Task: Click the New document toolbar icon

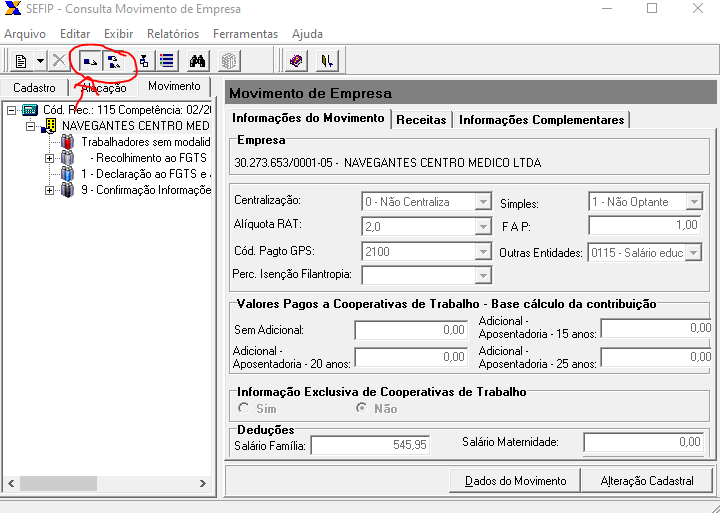Action: click(x=21, y=61)
